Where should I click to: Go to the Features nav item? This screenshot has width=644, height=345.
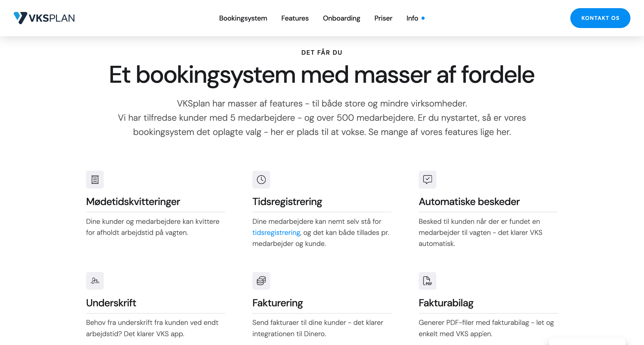pos(295,18)
